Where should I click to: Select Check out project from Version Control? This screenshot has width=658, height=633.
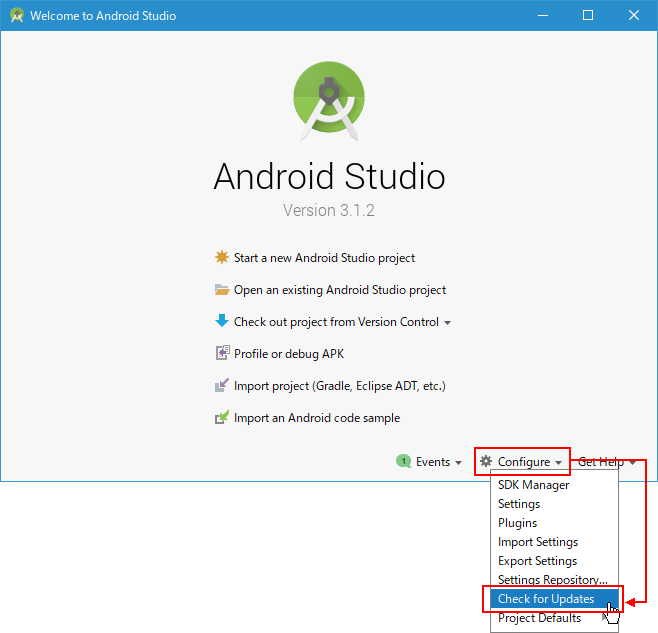pyautogui.click(x=336, y=322)
